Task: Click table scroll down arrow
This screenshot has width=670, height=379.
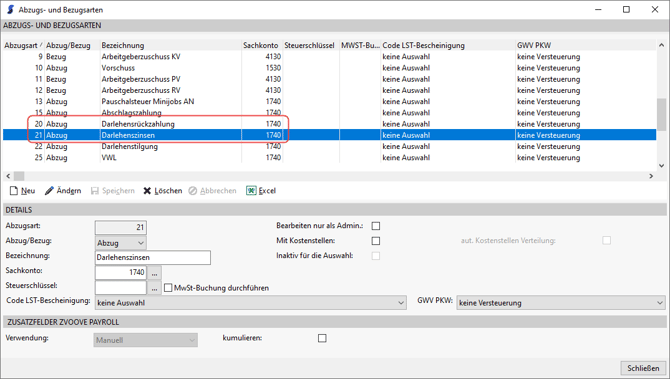Action: 661,166
